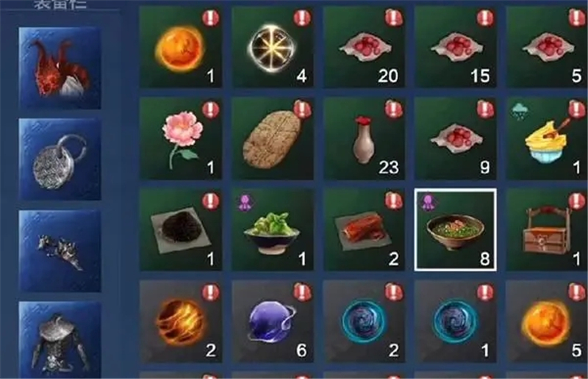Select the yellow ice cream cup dessert
This screenshot has height=379, width=588.
click(547, 139)
